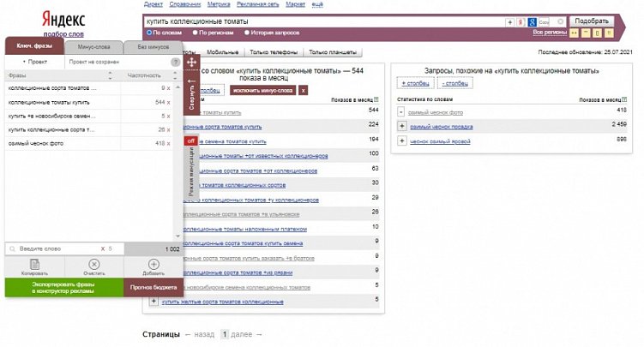Collapse the panel via «Свернуть» strip
The height and width of the screenshot is (347, 644).
pos(191,94)
